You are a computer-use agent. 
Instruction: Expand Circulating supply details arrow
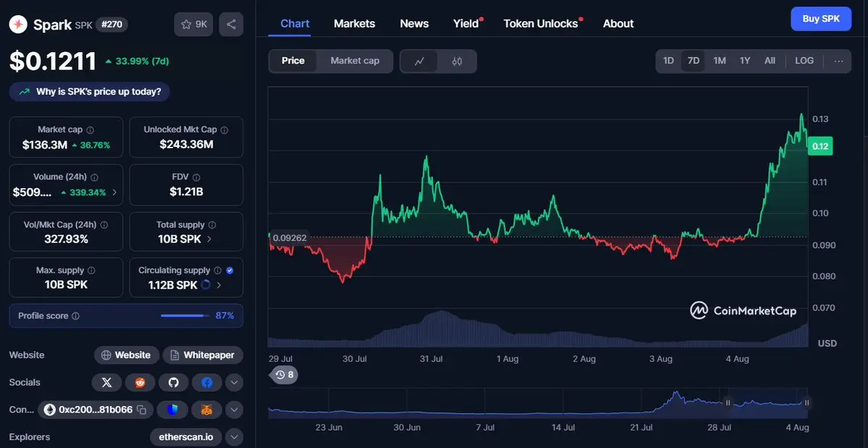pyautogui.click(x=219, y=285)
